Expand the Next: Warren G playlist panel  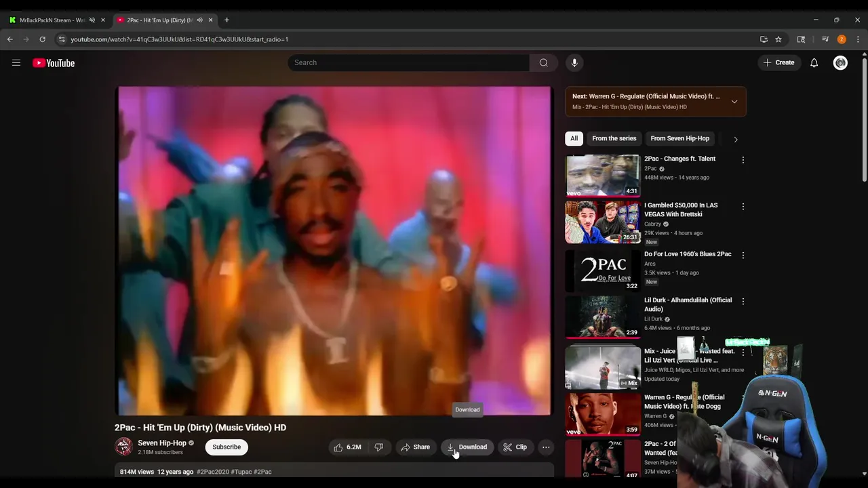(x=734, y=102)
